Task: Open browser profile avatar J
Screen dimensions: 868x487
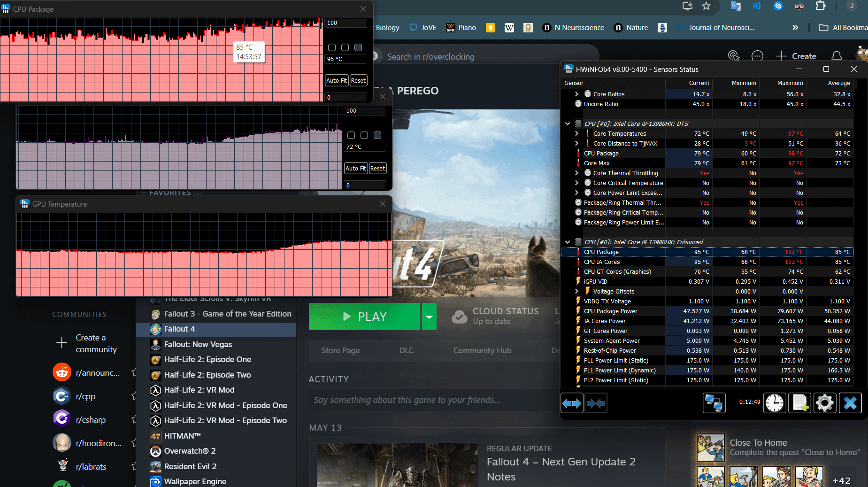Action: (x=852, y=6)
